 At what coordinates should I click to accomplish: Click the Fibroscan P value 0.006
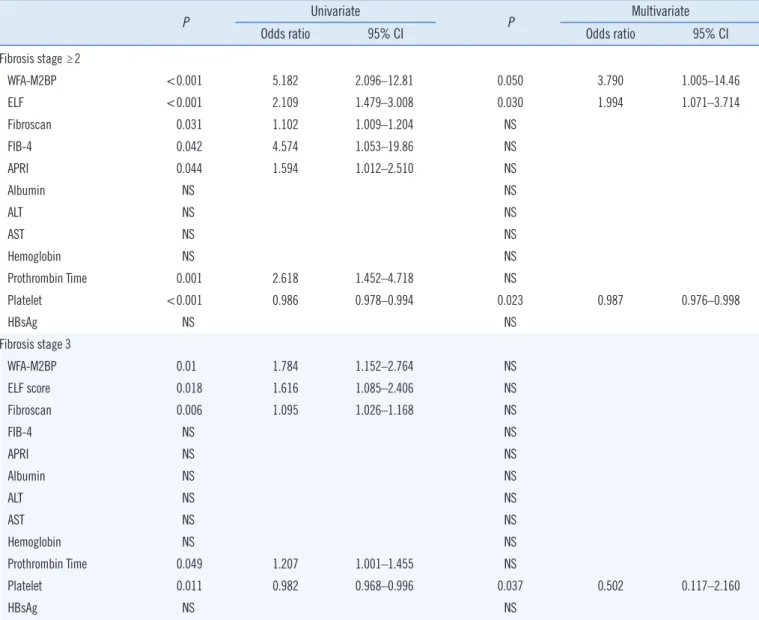(x=189, y=410)
